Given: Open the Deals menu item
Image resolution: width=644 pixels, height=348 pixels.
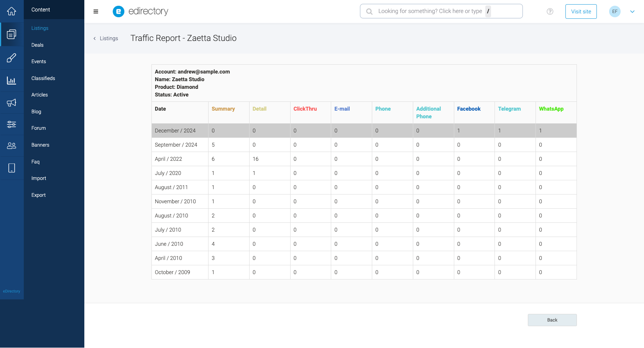Looking at the screenshot, I should 38,45.
